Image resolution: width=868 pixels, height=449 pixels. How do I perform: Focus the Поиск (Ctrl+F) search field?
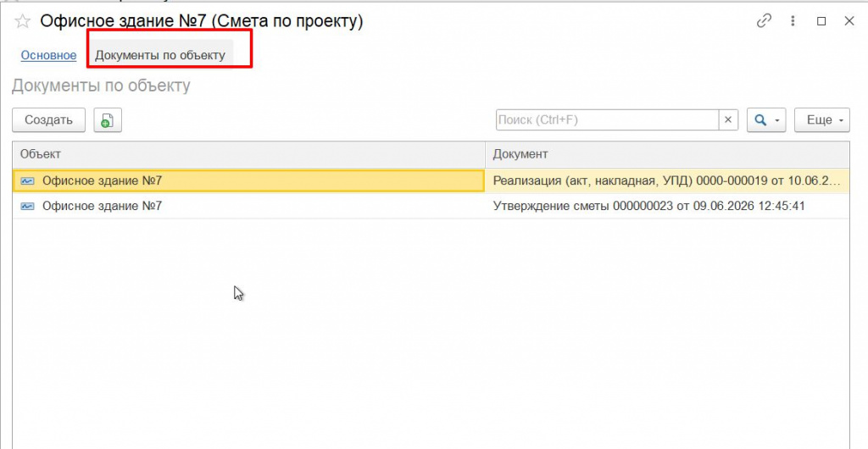pos(607,120)
